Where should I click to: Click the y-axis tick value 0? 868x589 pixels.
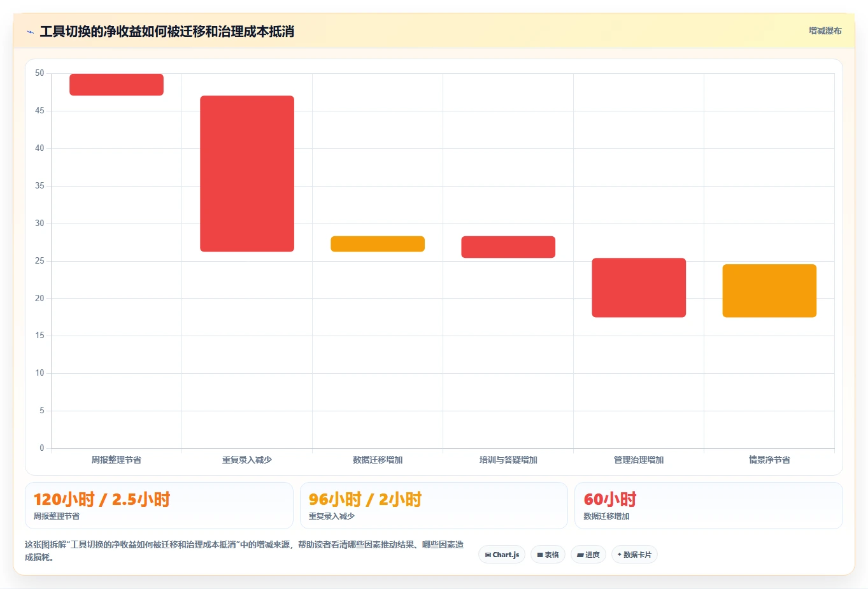pyautogui.click(x=42, y=448)
